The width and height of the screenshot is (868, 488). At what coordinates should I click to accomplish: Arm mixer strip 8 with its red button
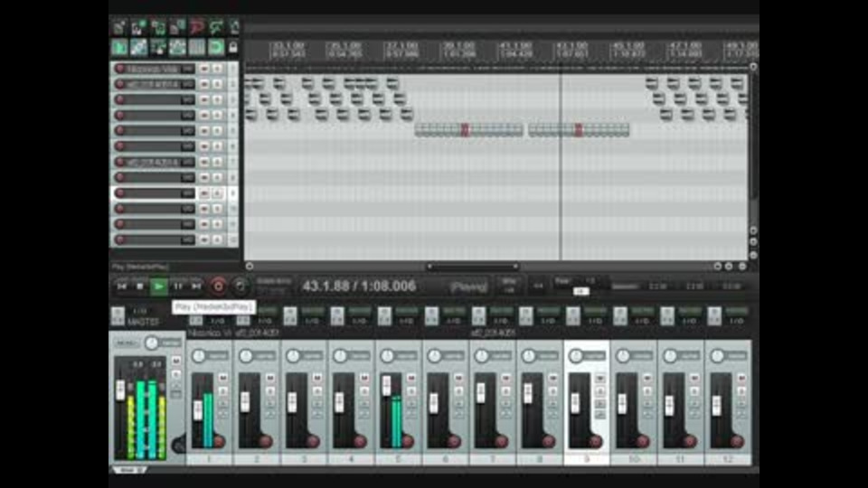point(549,441)
